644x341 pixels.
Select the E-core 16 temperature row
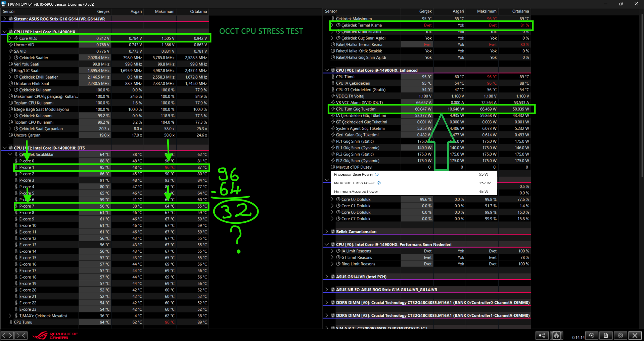[104, 264]
